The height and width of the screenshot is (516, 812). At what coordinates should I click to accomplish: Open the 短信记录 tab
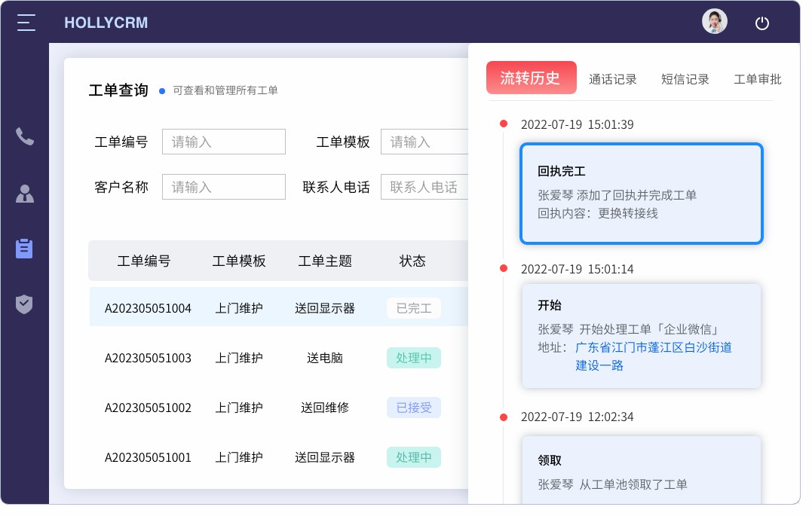tap(685, 79)
